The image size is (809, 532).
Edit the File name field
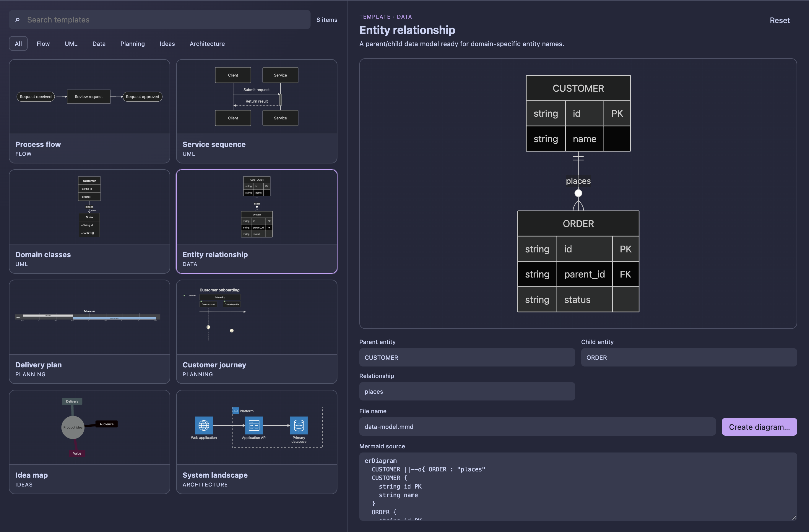click(537, 426)
